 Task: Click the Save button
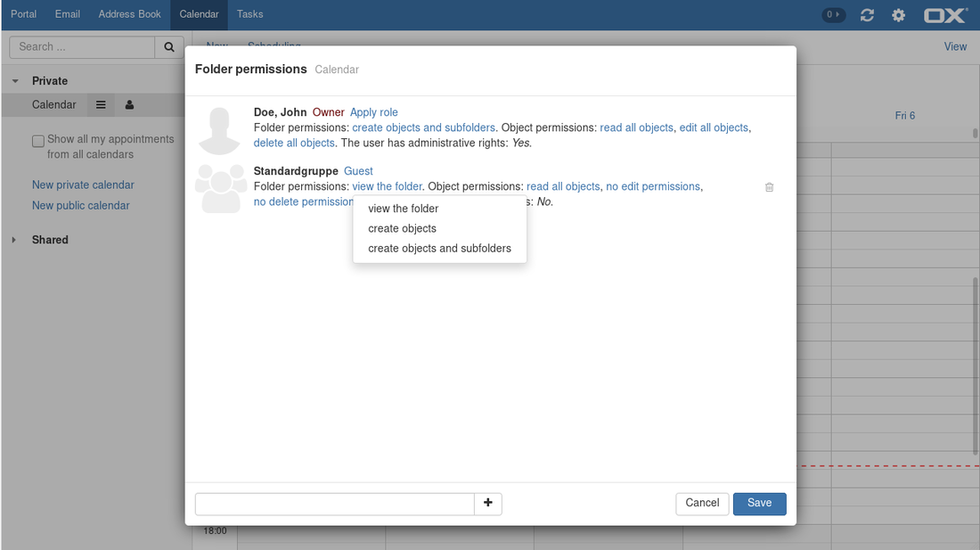coord(759,504)
